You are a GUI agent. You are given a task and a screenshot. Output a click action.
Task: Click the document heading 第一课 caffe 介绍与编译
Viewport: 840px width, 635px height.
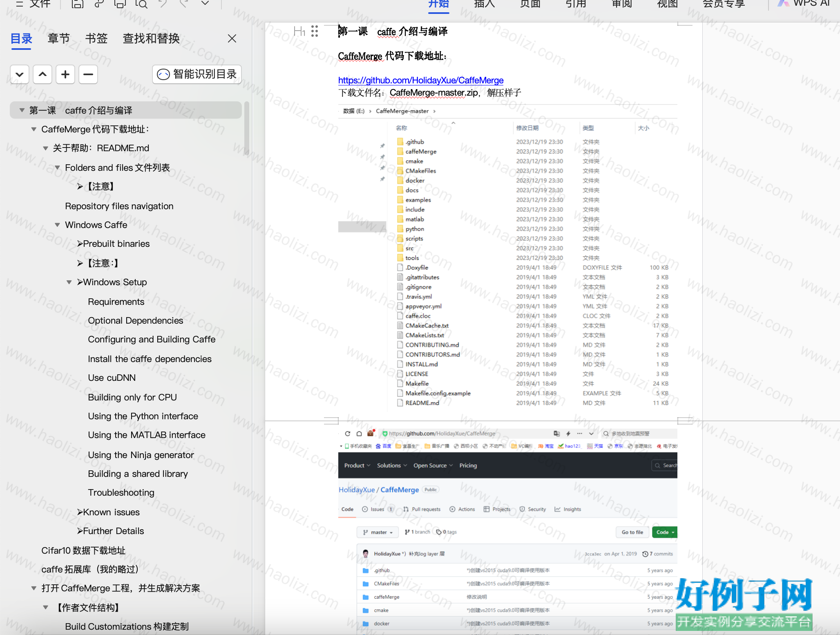click(393, 31)
